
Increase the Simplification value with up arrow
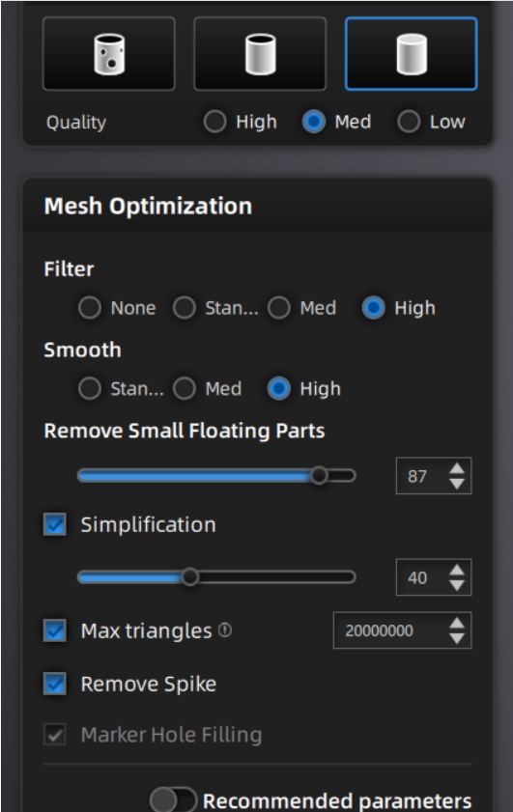[457, 571]
